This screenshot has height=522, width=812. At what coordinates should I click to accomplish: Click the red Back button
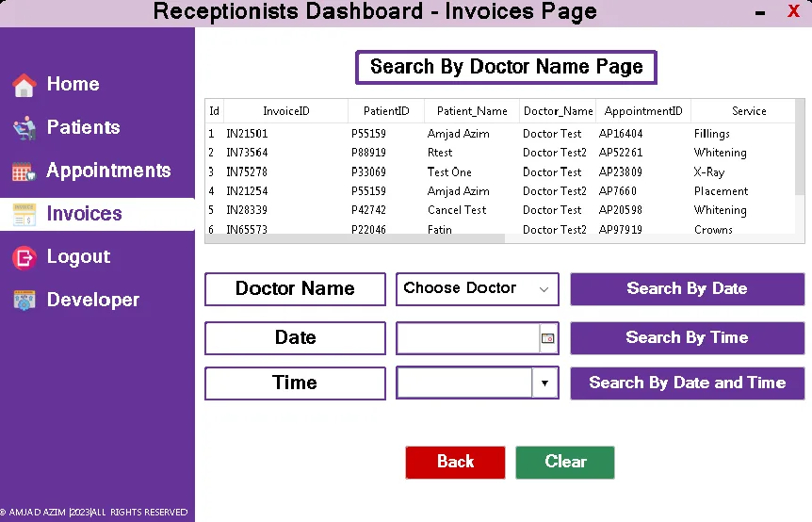(455, 462)
